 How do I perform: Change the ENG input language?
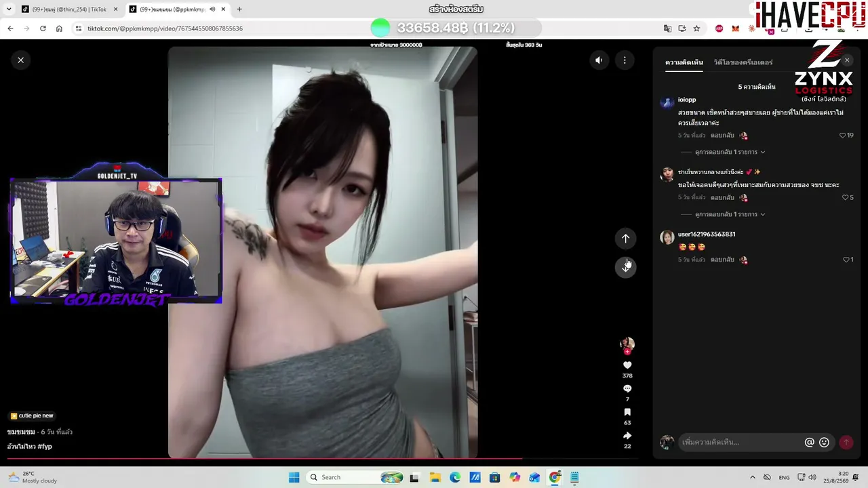tap(784, 478)
